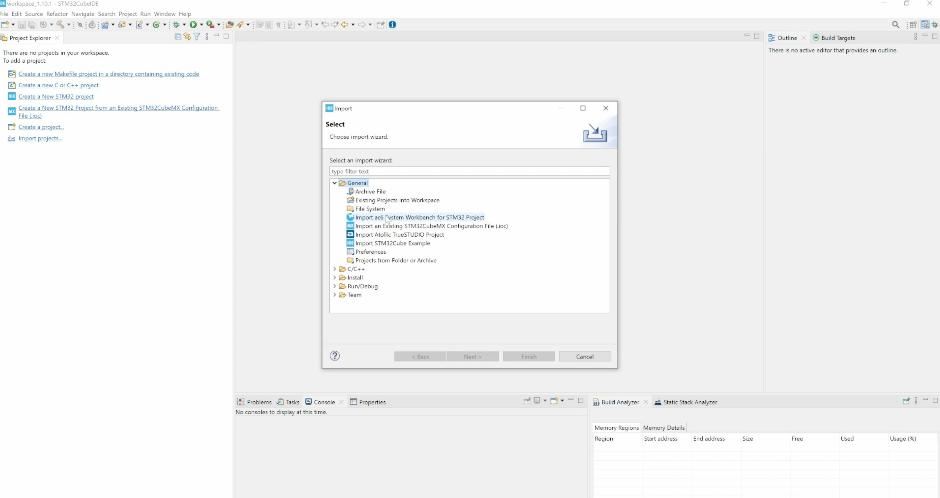The height and width of the screenshot is (498, 940).
Task: Collapse the General folder in import wizard
Action: tap(335, 183)
